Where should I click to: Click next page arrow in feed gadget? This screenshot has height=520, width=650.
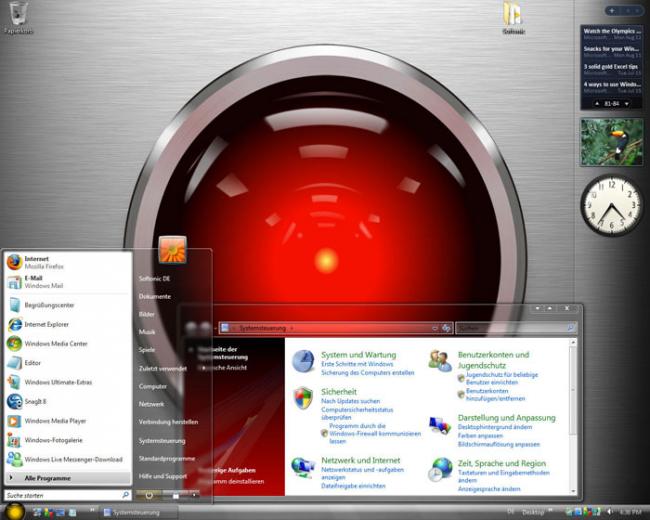coord(627,104)
